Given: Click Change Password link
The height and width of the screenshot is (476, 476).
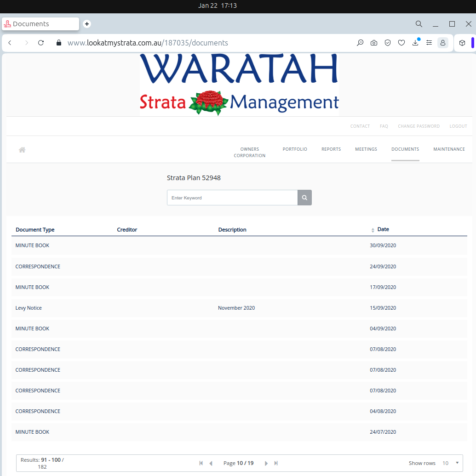Looking at the screenshot, I should 419,126.
